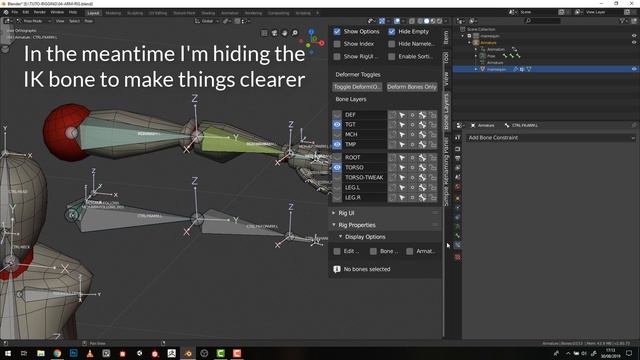The height and width of the screenshot is (360, 640).
Task: Enable the Hide Nameless checkbox
Action: (x=391, y=44)
